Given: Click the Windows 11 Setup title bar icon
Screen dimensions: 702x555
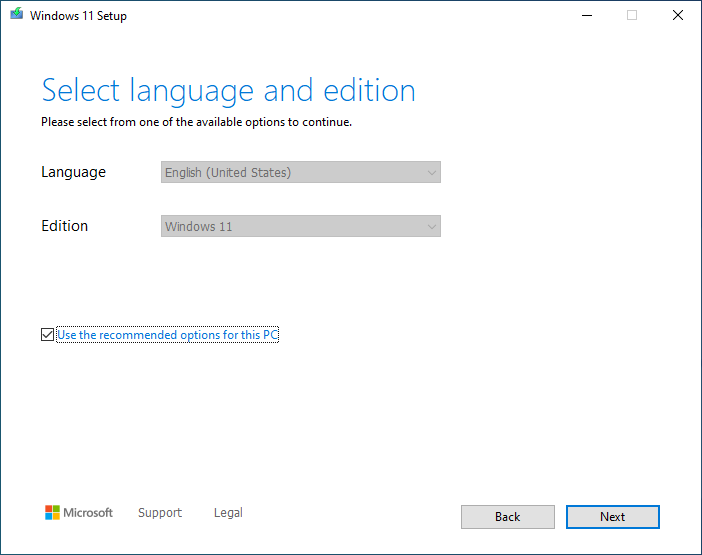Looking at the screenshot, I should coord(17,14).
